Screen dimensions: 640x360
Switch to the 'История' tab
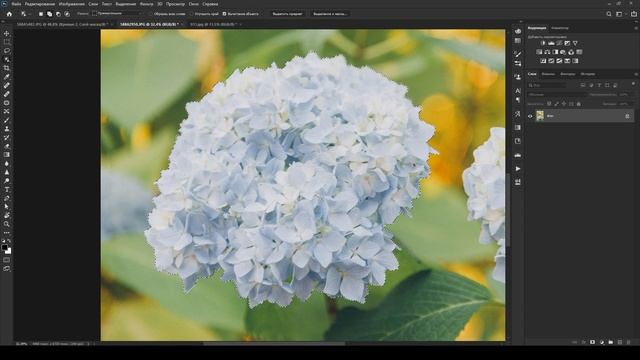588,74
